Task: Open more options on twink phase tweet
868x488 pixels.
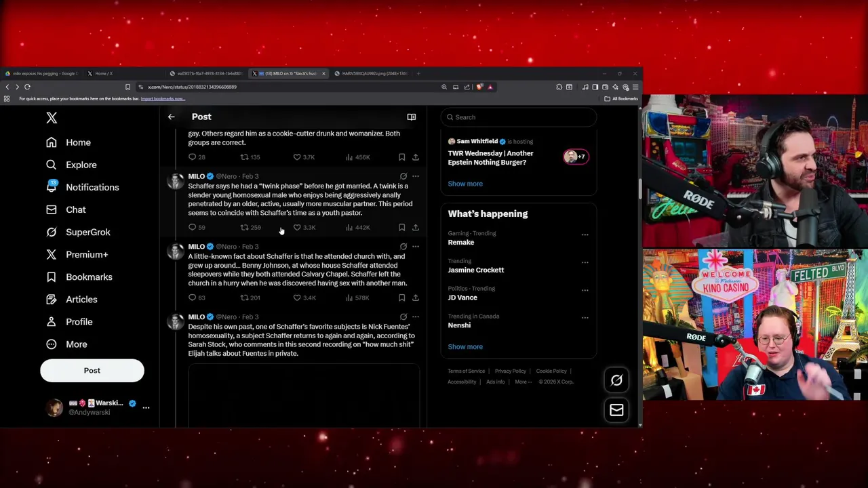Action: [x=416, y=176]
